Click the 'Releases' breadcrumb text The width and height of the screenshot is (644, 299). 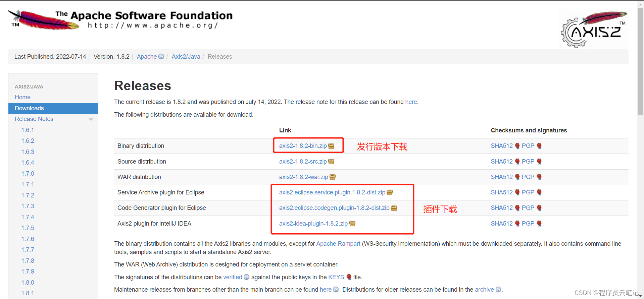click(x=220, y=57)
